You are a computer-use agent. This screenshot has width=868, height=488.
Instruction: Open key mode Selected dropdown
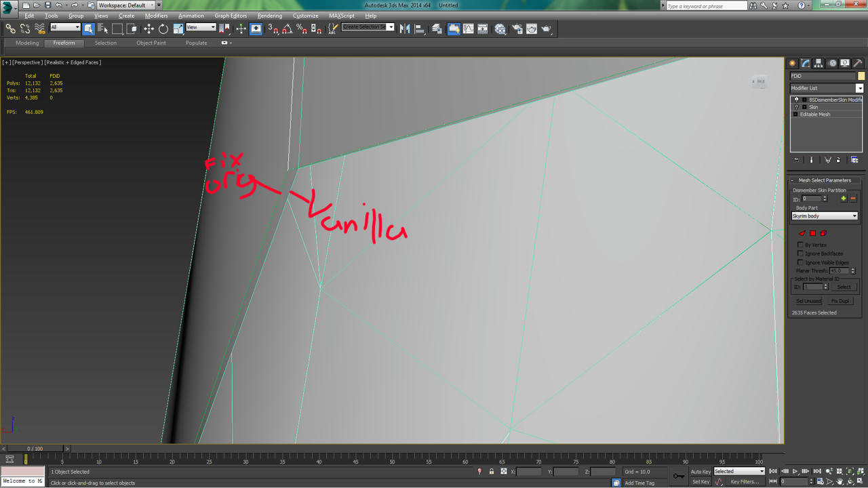click(x=739, y=471)
